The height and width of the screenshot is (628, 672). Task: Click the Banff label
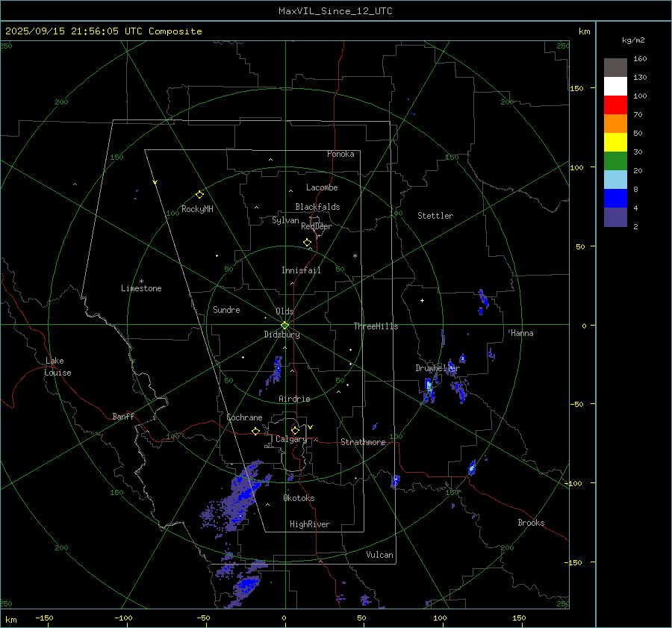[x=123, y=416]
